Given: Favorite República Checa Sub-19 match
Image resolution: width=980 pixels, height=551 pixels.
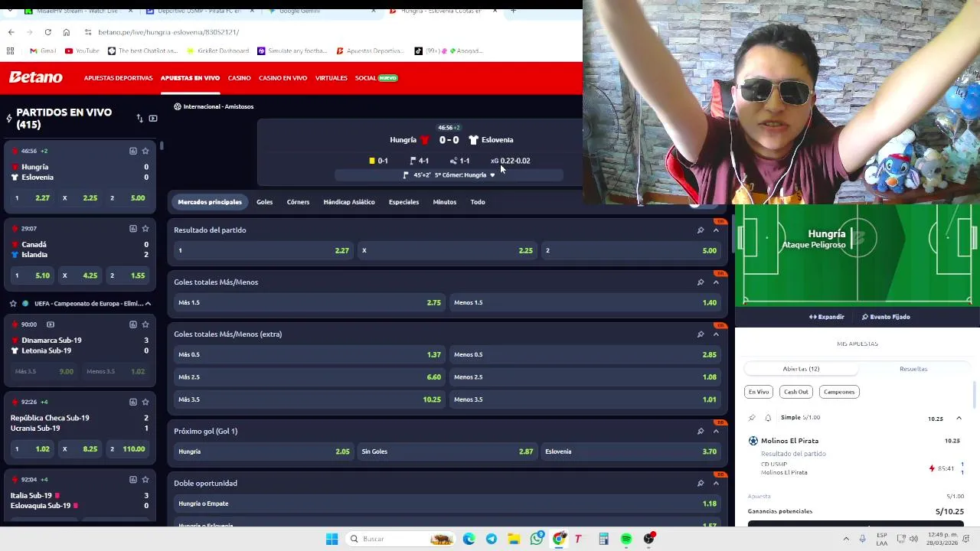Looking at the screenshot, I should [145, 401].
